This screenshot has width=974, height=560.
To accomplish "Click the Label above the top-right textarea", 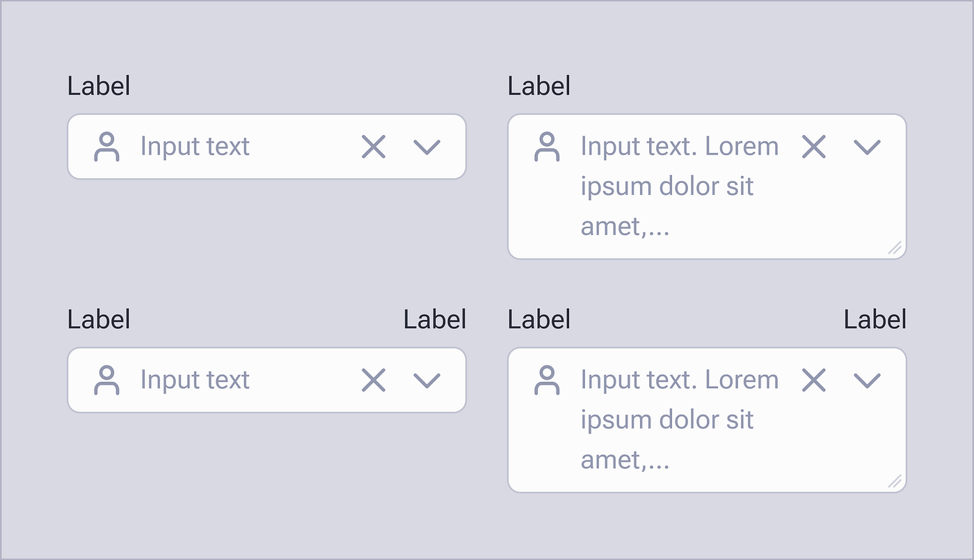I will coord(538,85).
